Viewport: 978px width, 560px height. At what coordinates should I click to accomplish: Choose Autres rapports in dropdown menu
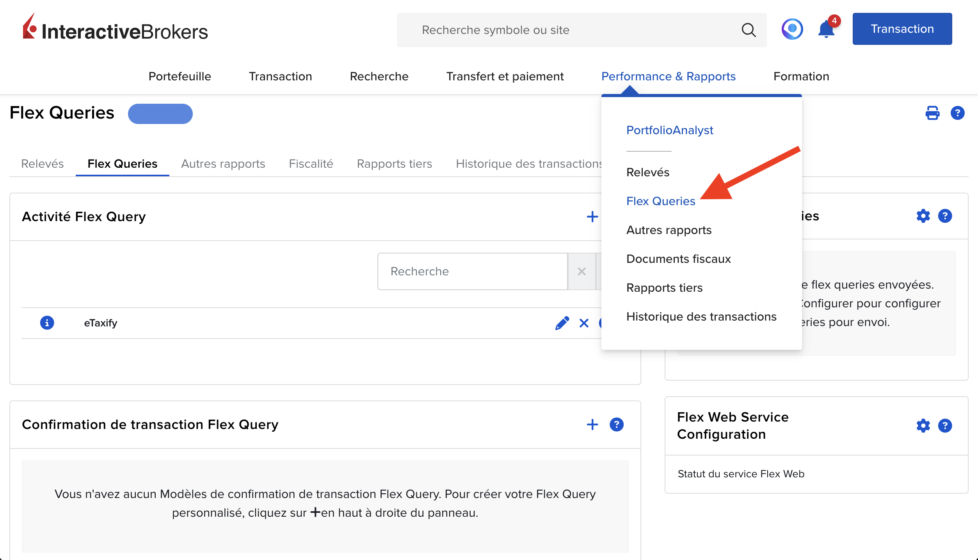(669, 230)
